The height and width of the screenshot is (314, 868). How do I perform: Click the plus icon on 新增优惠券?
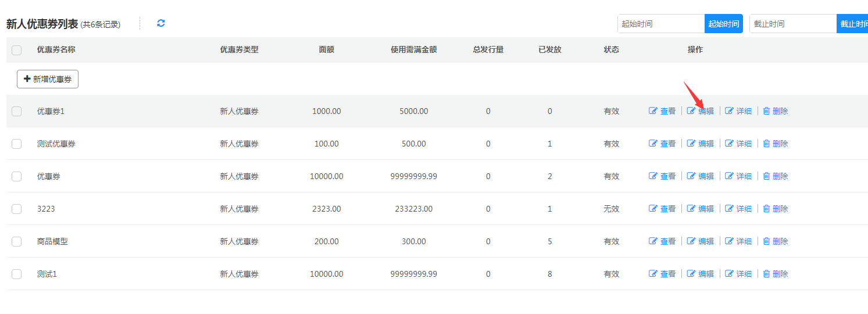coord(27,79)
